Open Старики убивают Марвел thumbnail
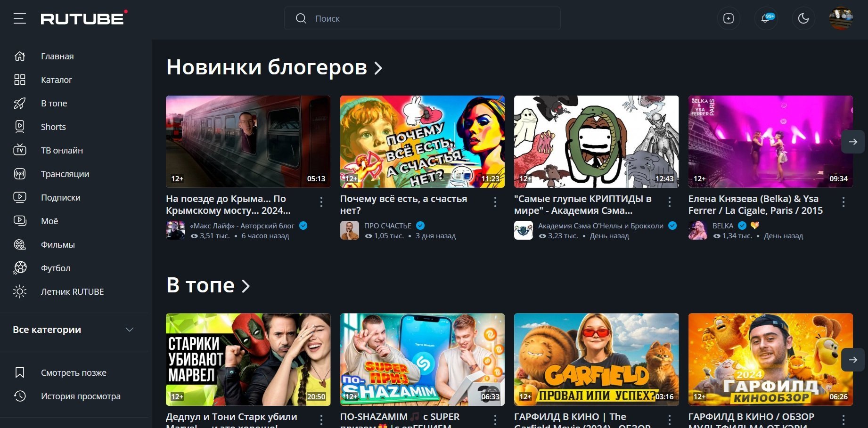The image size is (868, 428). 248,360
